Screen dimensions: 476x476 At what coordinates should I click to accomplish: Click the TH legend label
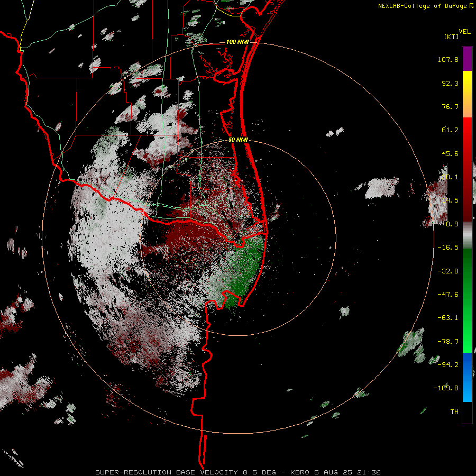(454, 412)
